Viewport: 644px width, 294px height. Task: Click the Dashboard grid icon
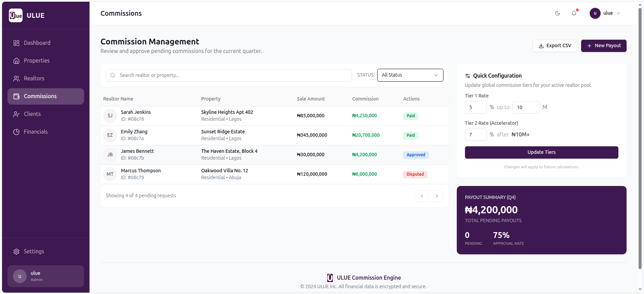click(x=16, y=43)
